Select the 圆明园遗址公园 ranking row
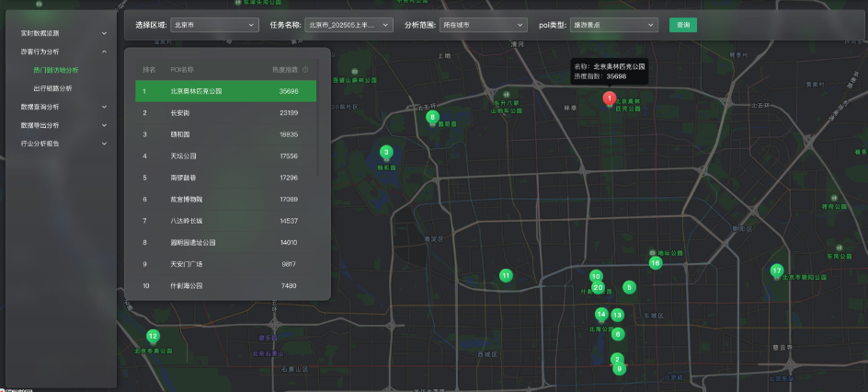The height and width of the screenshot is (392, 868). pyautogui.click(x=226, y=243)
